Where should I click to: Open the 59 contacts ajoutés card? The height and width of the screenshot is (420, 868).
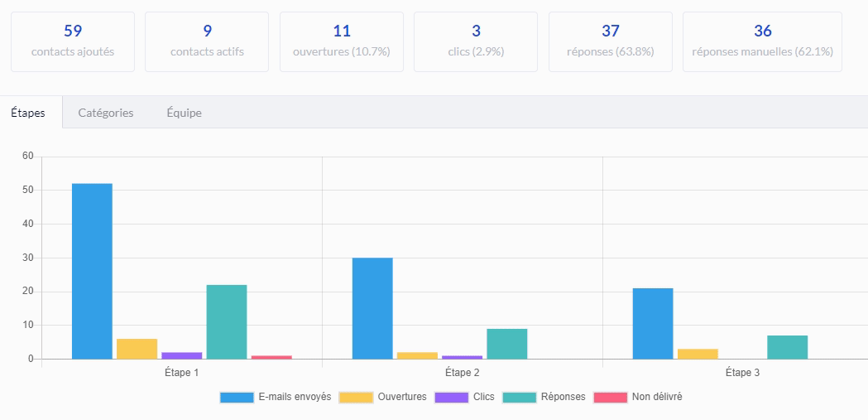73,41
